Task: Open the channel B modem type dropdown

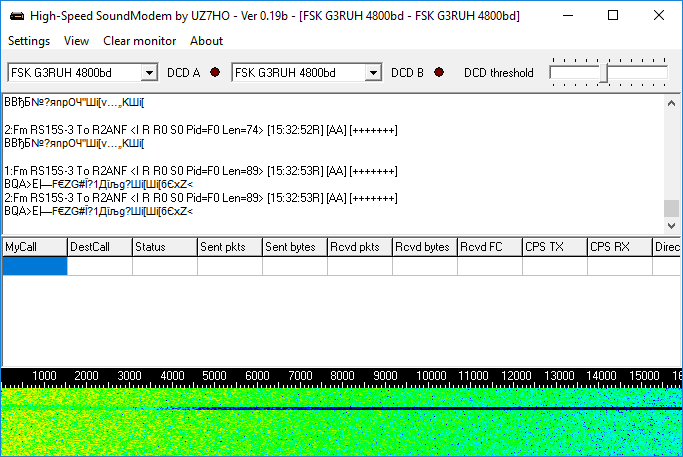Action: click(x=373, y=73)
